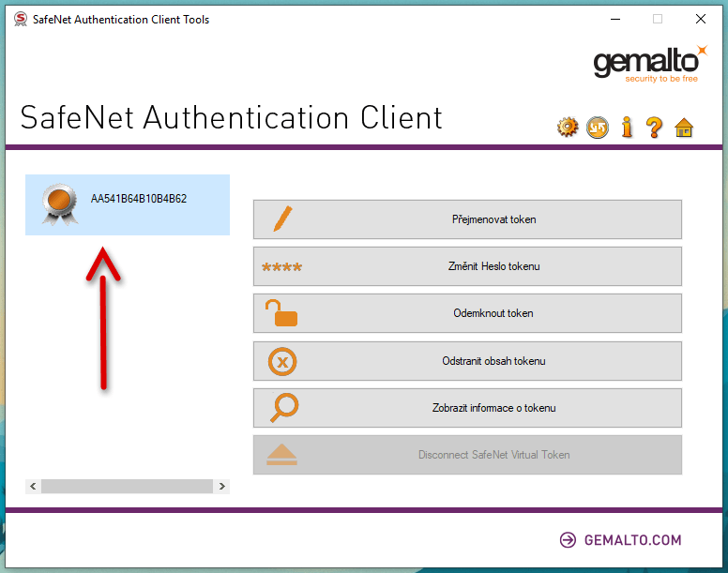Open Advanced View gear icon

click(568, 128)
